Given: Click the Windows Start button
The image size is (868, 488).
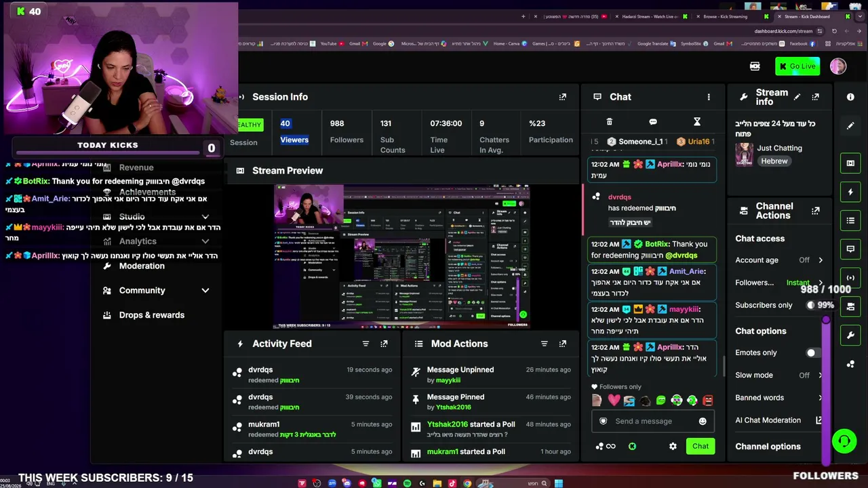Looking at the screenshot, I should point(559,483).
